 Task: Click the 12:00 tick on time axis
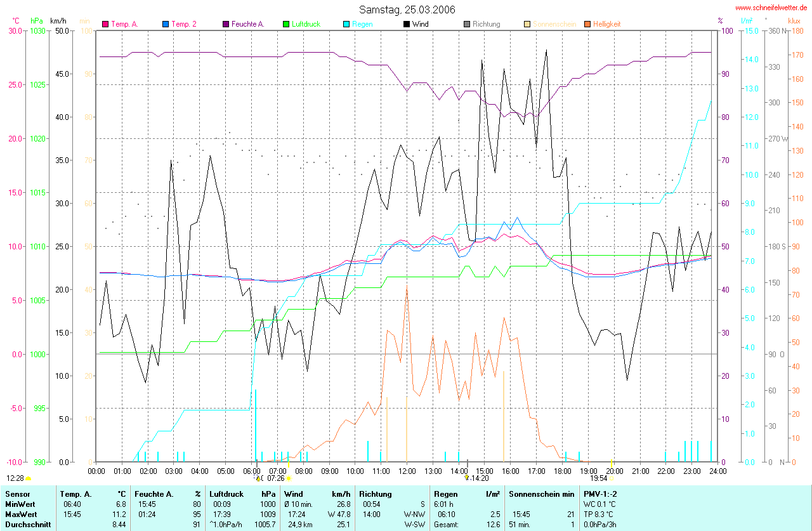click(x=407, y=471)
